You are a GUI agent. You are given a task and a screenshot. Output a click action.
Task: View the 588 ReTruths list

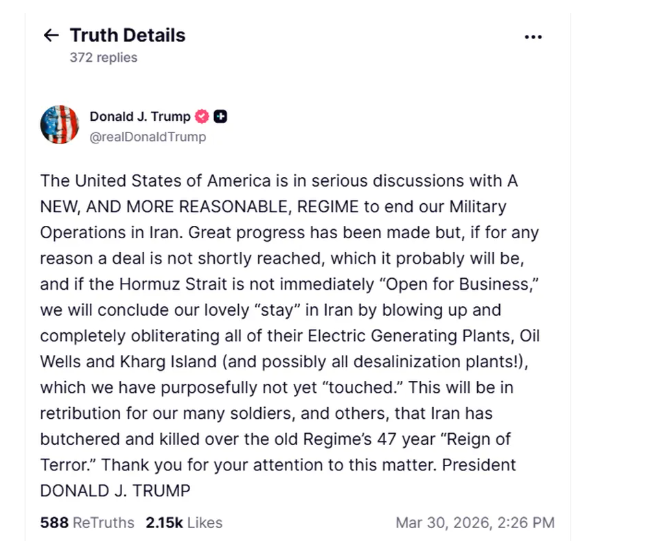click(87, 522)
